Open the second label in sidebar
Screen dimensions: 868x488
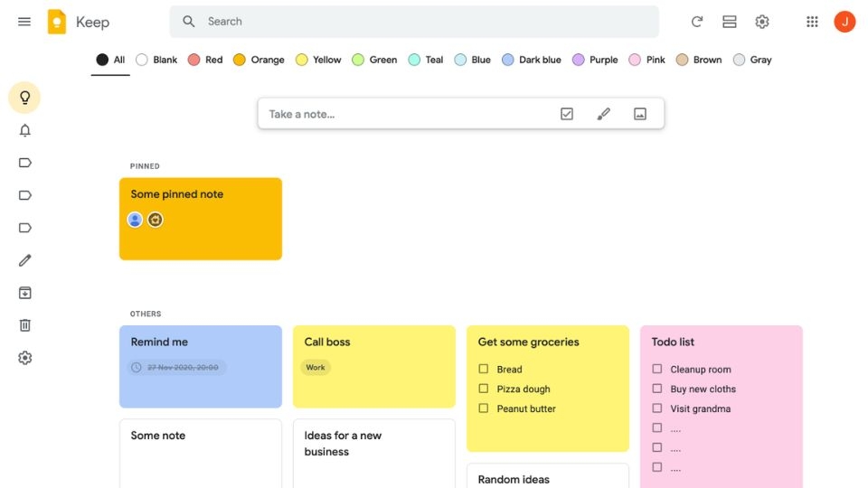pos(25,195)
